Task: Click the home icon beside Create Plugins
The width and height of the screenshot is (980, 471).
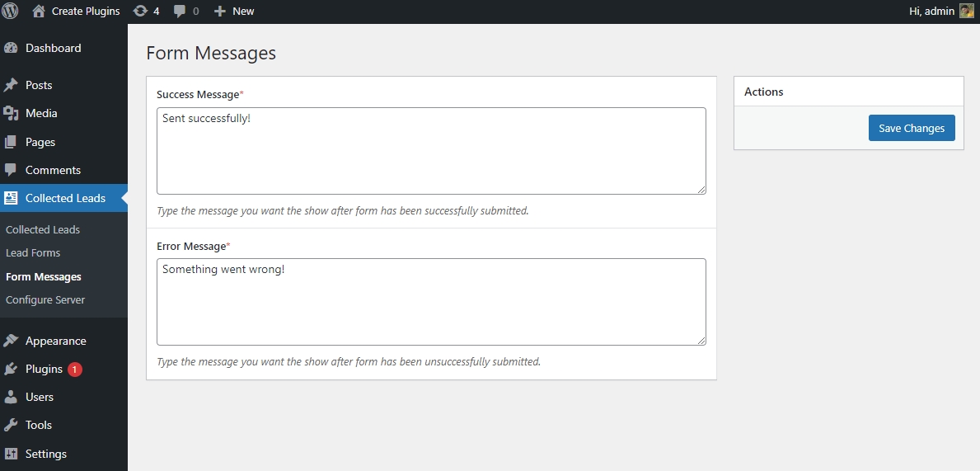Action: [39, 11]
